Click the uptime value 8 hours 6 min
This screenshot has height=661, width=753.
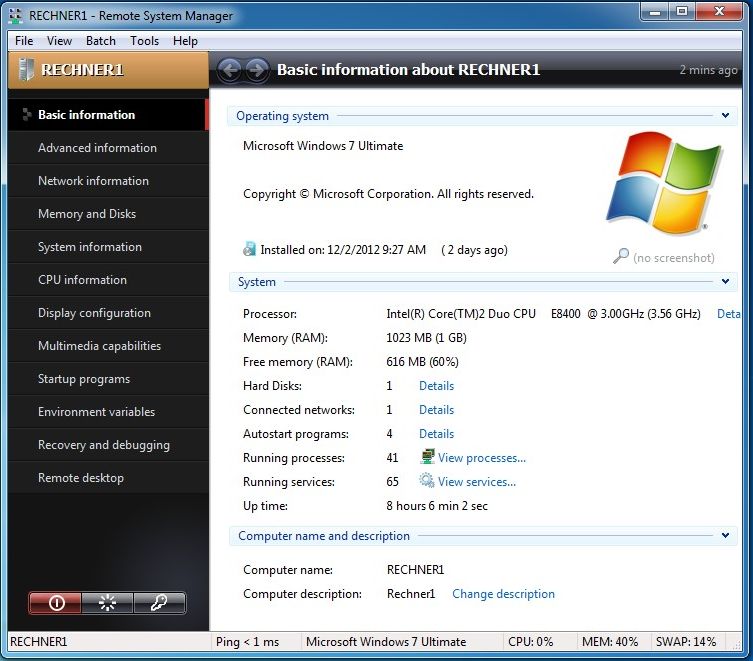[437, 506]
